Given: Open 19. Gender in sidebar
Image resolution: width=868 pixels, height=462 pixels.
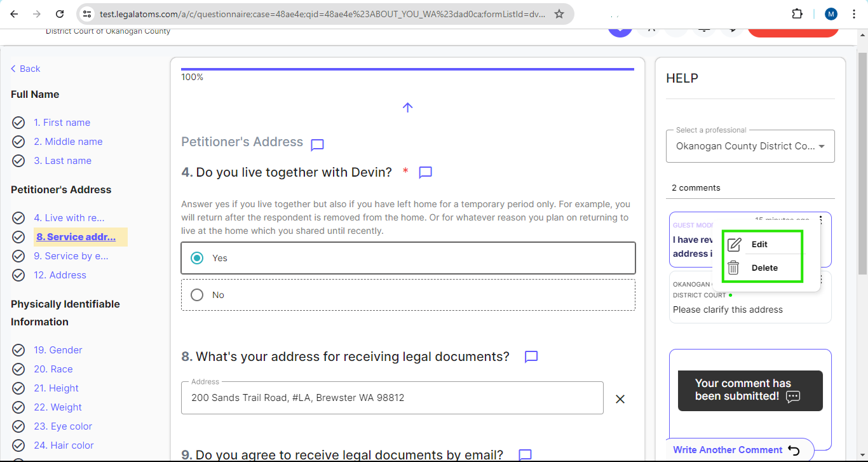Looking at the screenshot, I should click(58, 350).
